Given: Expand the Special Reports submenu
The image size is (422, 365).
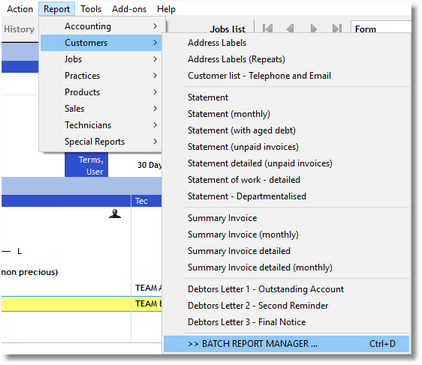Looking at the screenshot, I should click(101, 142).
